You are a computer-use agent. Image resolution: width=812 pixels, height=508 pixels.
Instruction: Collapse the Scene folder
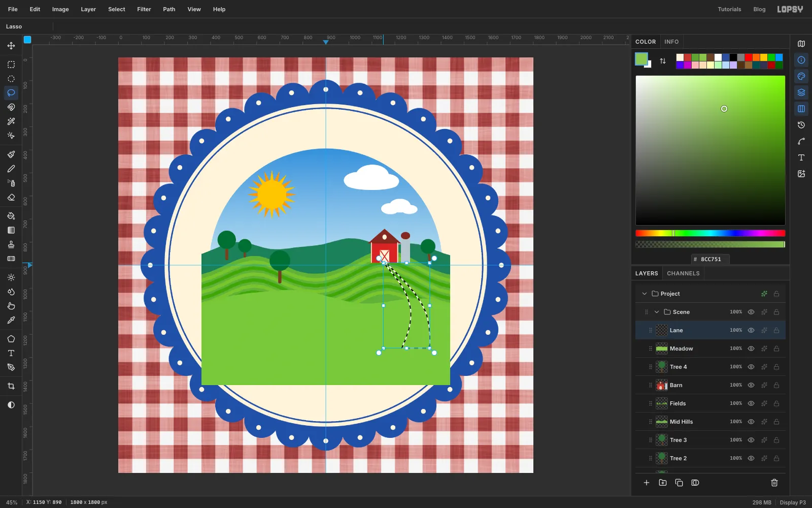pos(657,312)
